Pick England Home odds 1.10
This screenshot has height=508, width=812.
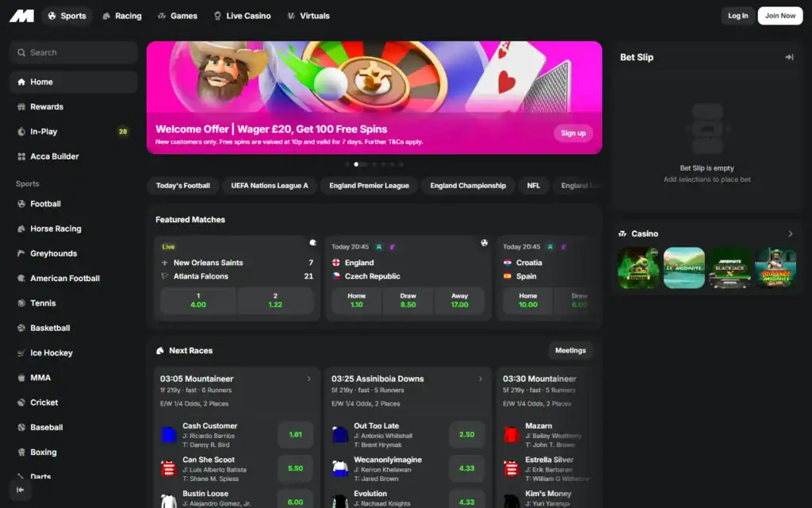(x=356, y=301)
